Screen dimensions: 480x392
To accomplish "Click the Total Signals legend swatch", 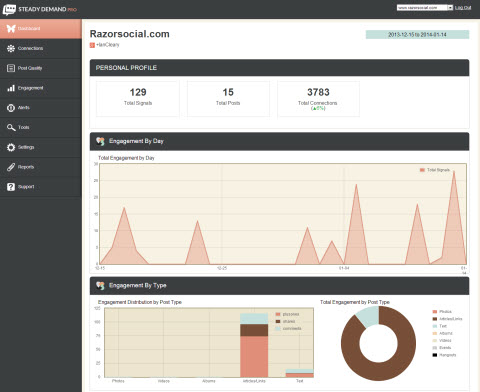I will 422,170.
